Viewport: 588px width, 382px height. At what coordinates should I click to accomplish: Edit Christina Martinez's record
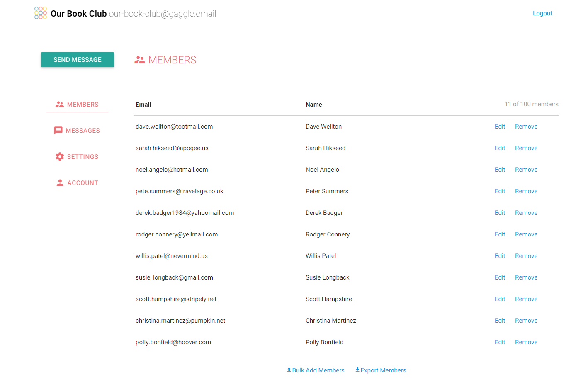coord(500,321)
